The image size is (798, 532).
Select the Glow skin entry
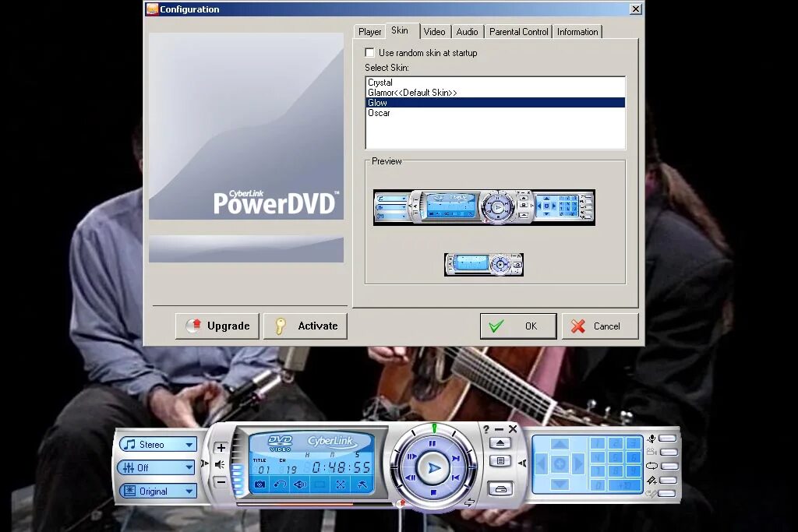click(495, 103)
